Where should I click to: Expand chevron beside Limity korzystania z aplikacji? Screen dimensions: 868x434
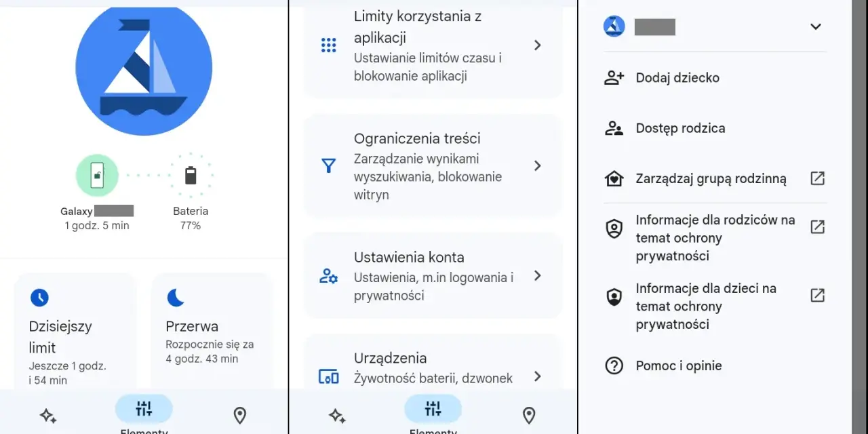pos(537,45)
